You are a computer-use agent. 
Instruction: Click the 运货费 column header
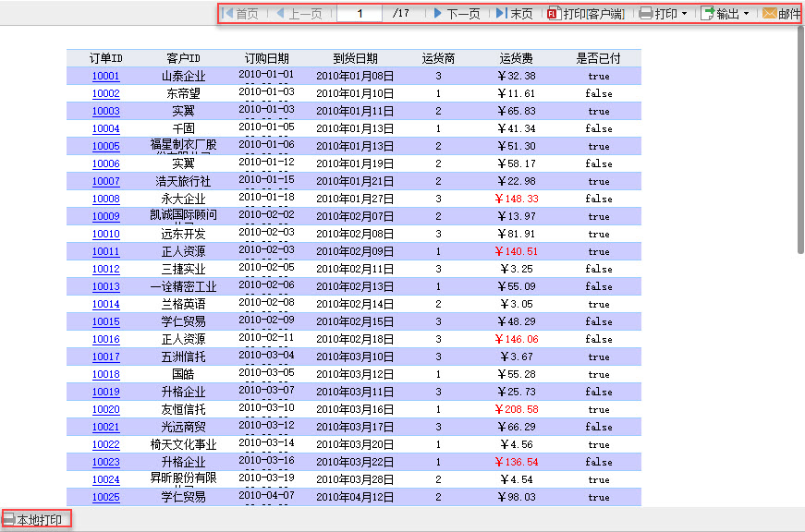pos(516,58)
